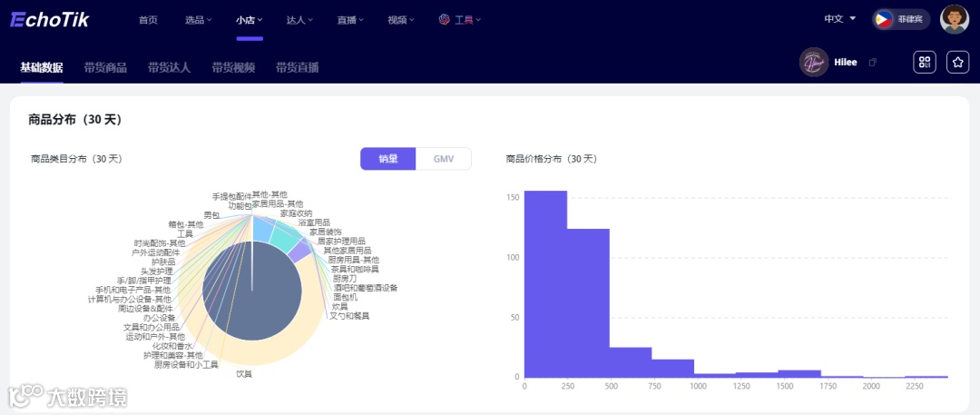Click the pie label 面包机
The height and width of the screenshot is (415, 980).
tap(345, 297)
